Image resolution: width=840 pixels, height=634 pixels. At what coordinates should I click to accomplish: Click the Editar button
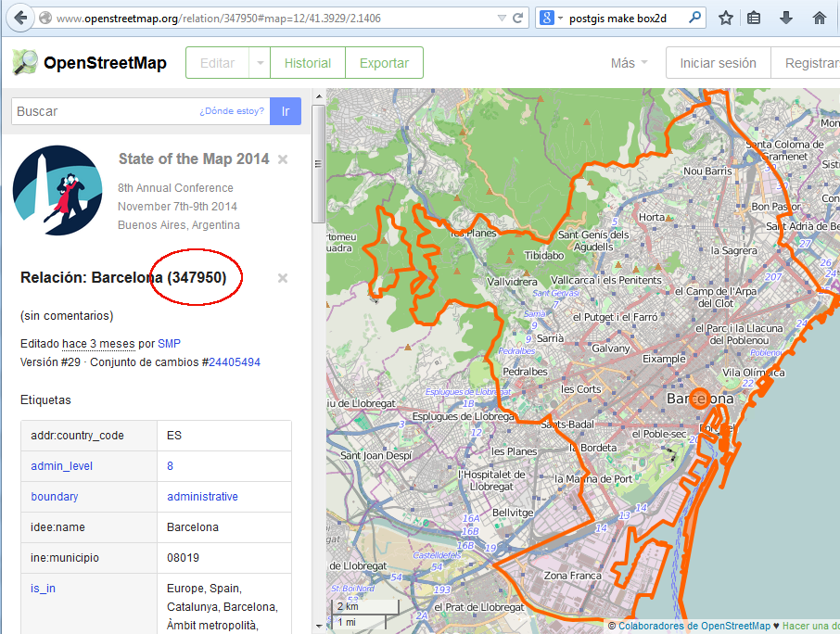coord(218,63)
